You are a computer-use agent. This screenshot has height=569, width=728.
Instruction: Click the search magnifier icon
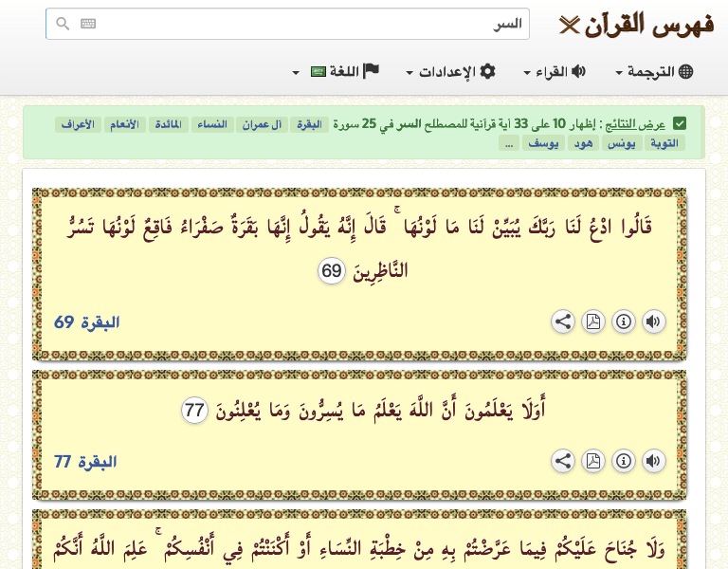coord(63,24)
